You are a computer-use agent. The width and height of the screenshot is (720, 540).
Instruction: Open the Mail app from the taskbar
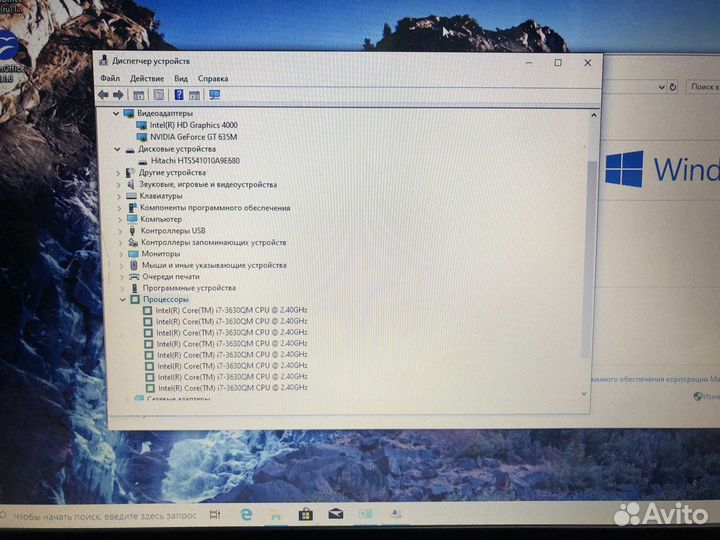(336, 514)
